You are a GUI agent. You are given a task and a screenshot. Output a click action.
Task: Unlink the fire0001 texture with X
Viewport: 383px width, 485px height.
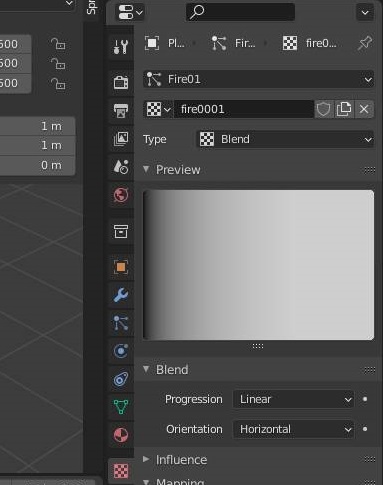[364, 109]
